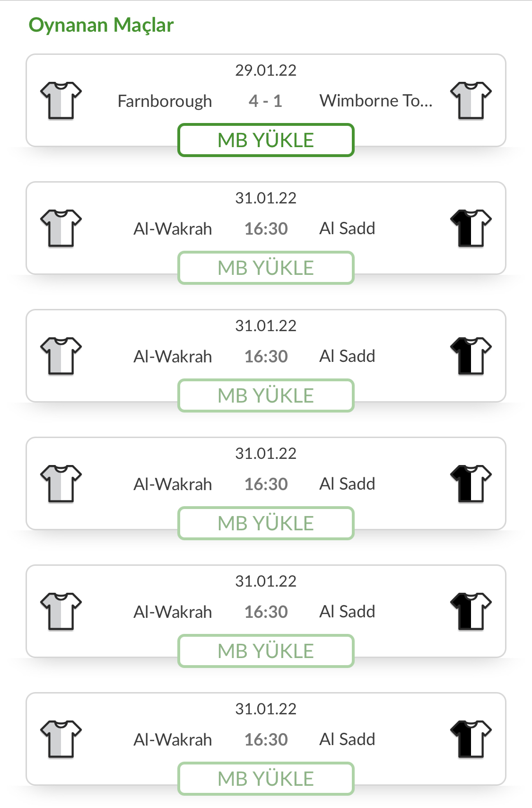Image resolution: width=532 pixels, height=808 pixels.
Task: Tap Al-Wakrah jersey in second match card
Action: tap(61, 228)
